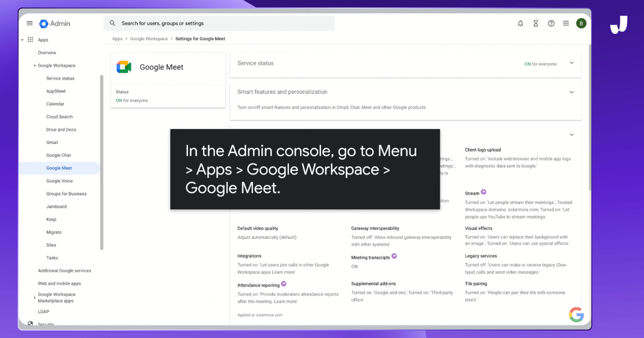Open Web and mobile apps in sidebar
The width and height of the screenshot is (644, 338).
pyautogui.click(x=59, y=284)
